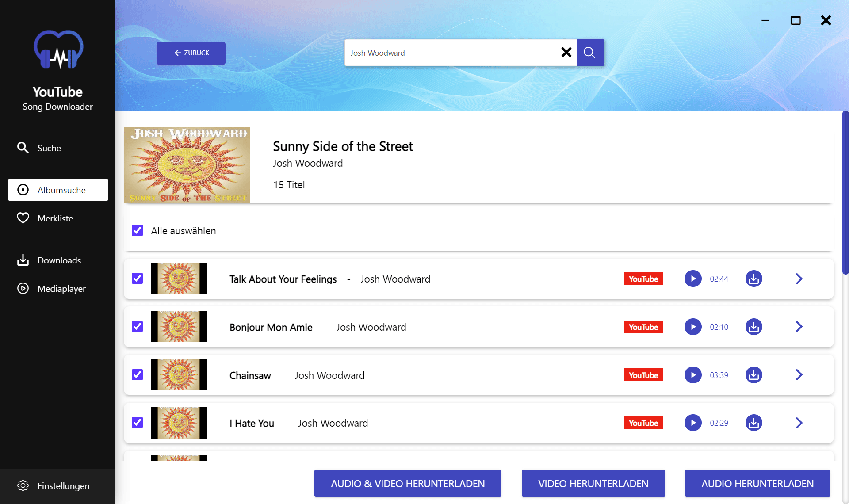Click the 15 Titel track count
Screen dimensions: 849x504
coord(289,185)
